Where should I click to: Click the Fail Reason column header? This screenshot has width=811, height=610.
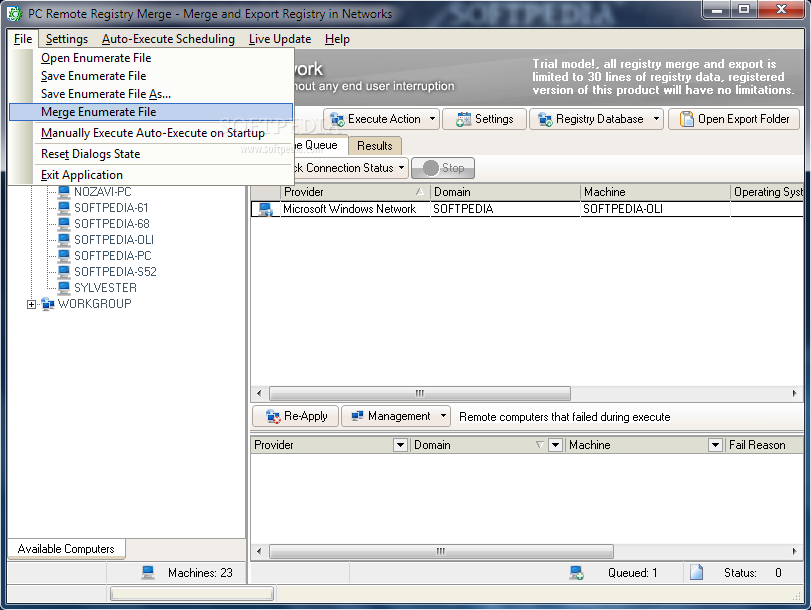point(764,445)
